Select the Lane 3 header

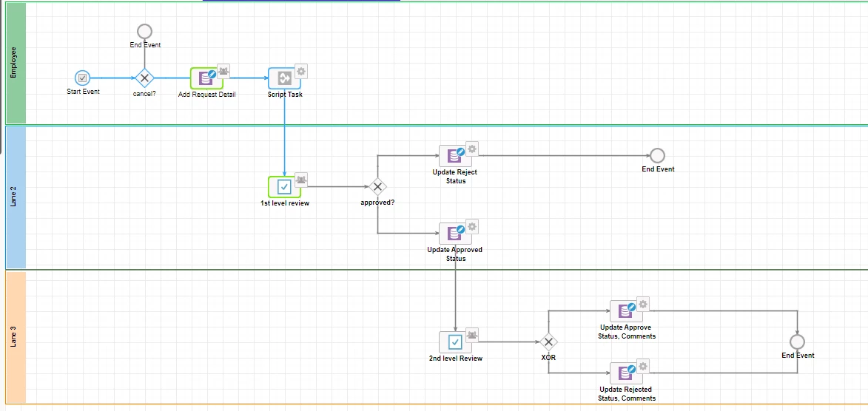(16, 337)
